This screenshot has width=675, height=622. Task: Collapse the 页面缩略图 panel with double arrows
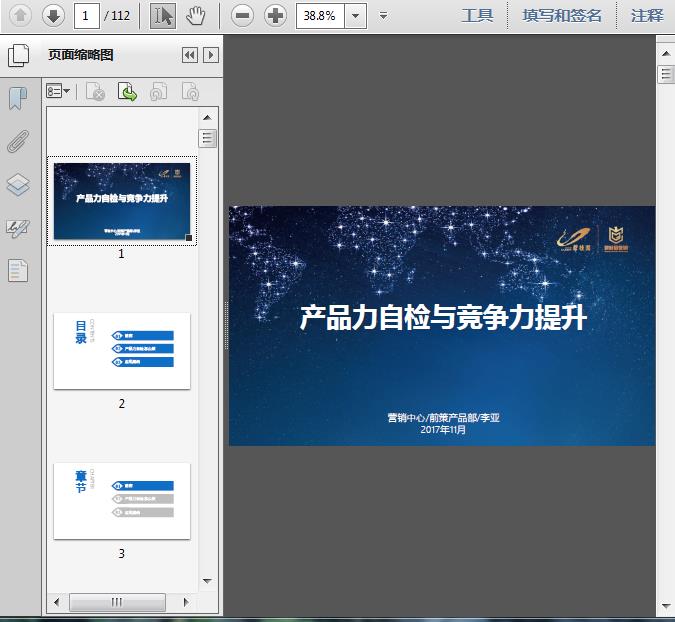[189, 56]
